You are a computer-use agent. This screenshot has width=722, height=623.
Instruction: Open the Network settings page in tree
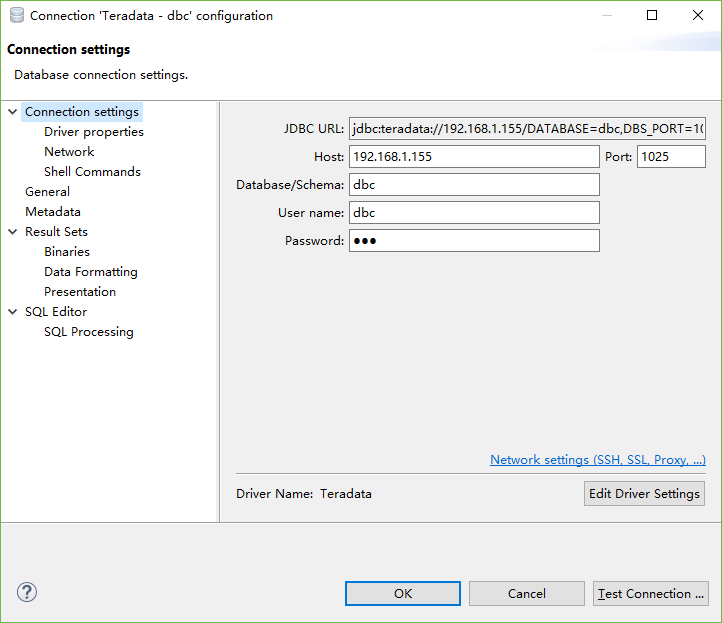click(69, 151)
